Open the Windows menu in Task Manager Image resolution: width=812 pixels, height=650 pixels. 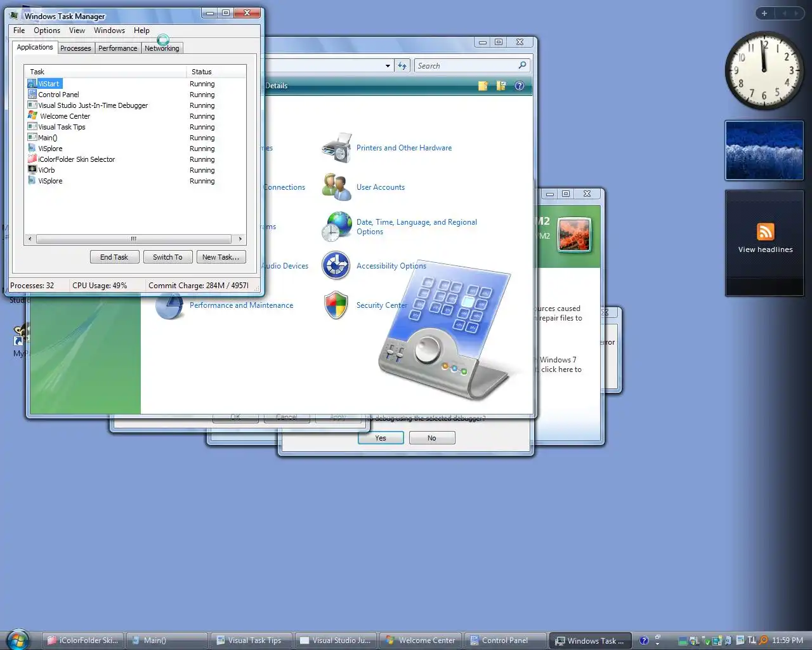point(109,30)
